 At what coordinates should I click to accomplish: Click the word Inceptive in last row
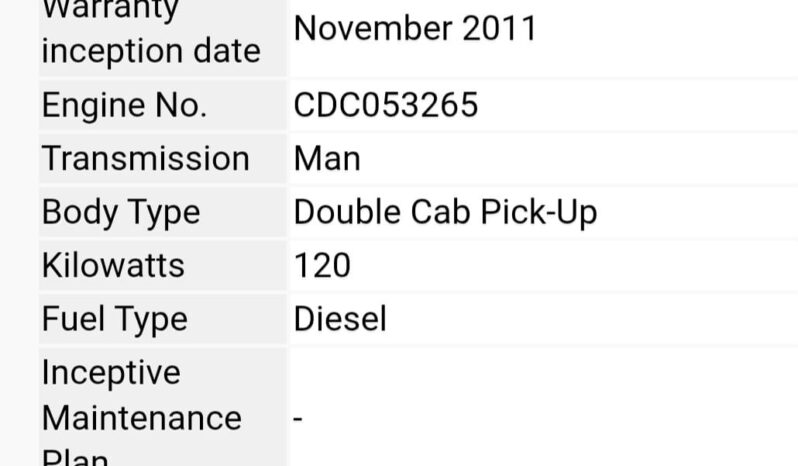[x=111, y=373]
